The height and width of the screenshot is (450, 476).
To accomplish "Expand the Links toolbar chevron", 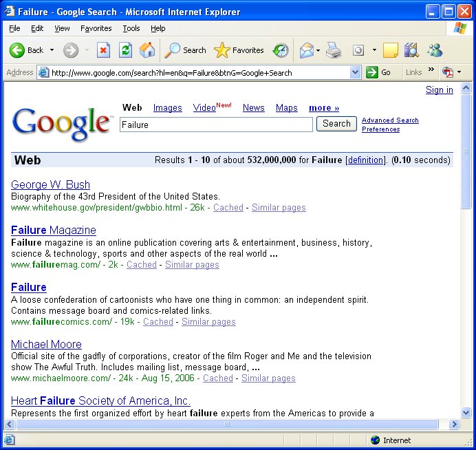I will point(431,69).
